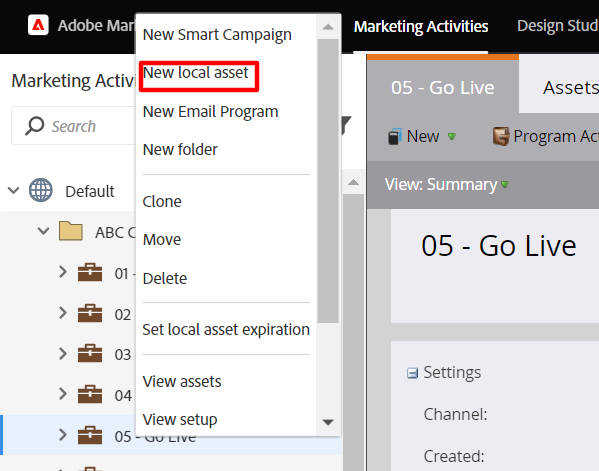Expand the 01 program node

pos(63,272)
